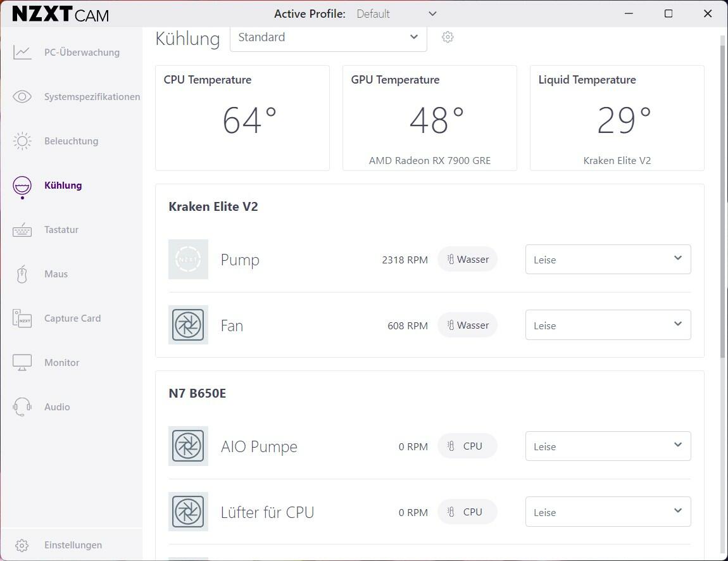This screenshot has width=728, height=561.
Task: Click the Kraken Pump NZXT icon
Action: click(x=188, y=259)
